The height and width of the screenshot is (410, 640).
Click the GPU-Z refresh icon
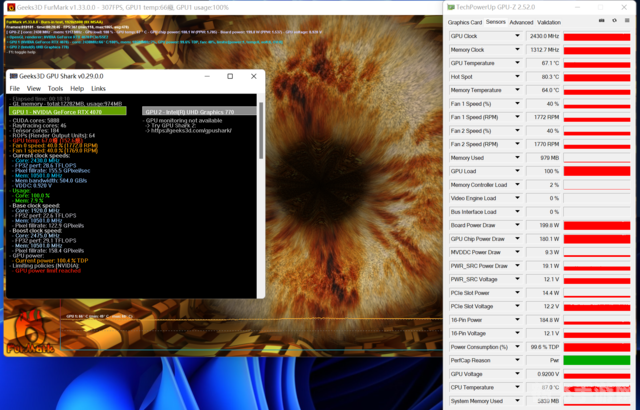coord(612,21)
